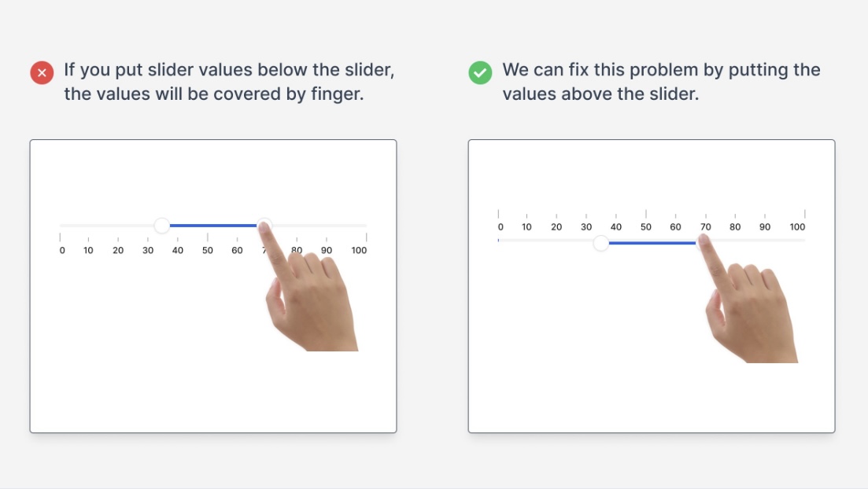Select the "50" label below the left slider

[208, 251]
